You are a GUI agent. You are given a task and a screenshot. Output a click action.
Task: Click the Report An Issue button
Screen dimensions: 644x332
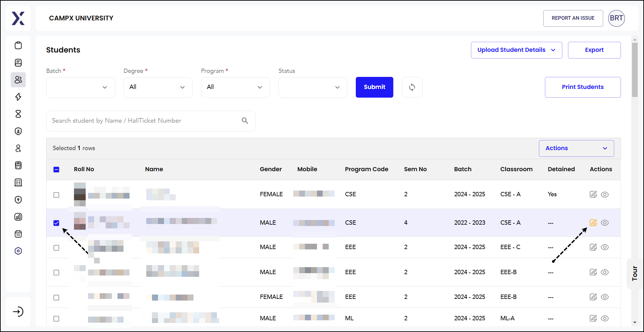pos(573,18)
